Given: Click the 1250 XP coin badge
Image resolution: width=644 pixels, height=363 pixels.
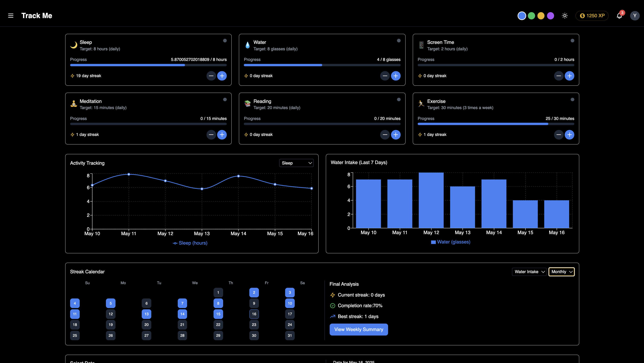Looking at the screenshot, I should [592, 16].
